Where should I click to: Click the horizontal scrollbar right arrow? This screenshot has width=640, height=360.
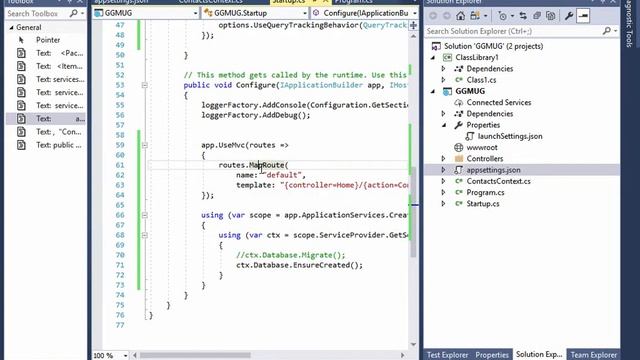(x=402, y=356)
